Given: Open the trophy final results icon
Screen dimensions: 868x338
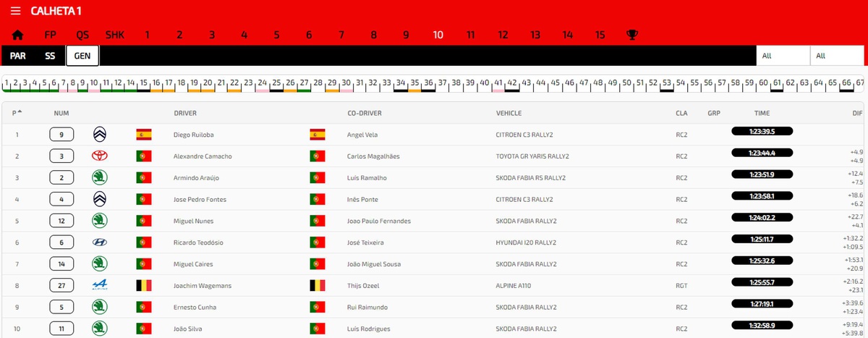Looking at the screenshot, I should tap(632, 35).
